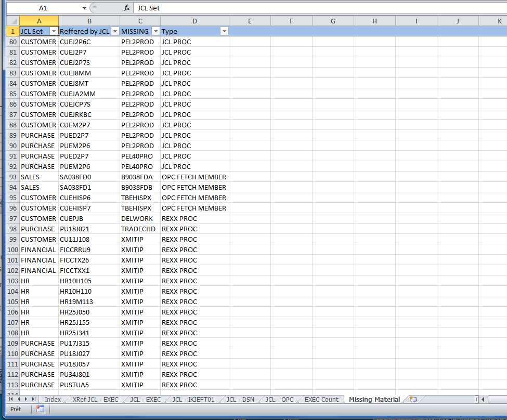507x420 pixels.
Task: Select cell containing TRADECHD
Action: [x=140, y=229]
